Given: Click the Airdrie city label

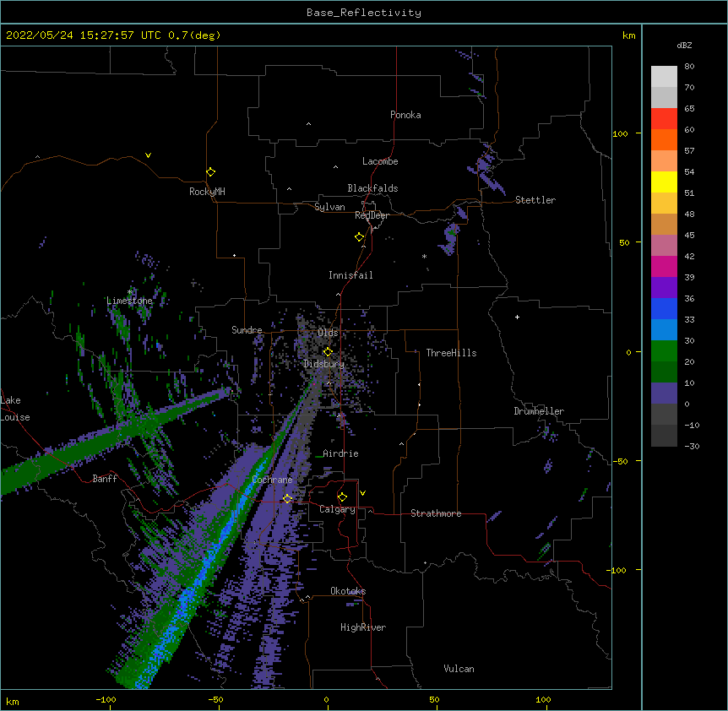Looking at the screenshot, I should [341, 453].
